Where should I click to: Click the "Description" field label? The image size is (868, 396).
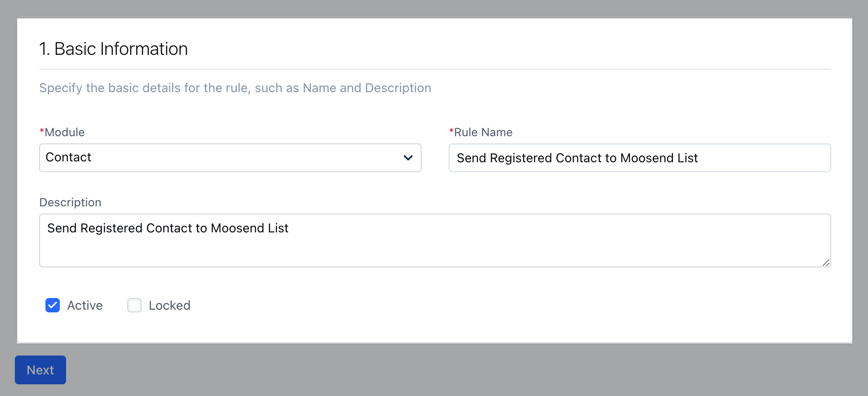point(70,202)
